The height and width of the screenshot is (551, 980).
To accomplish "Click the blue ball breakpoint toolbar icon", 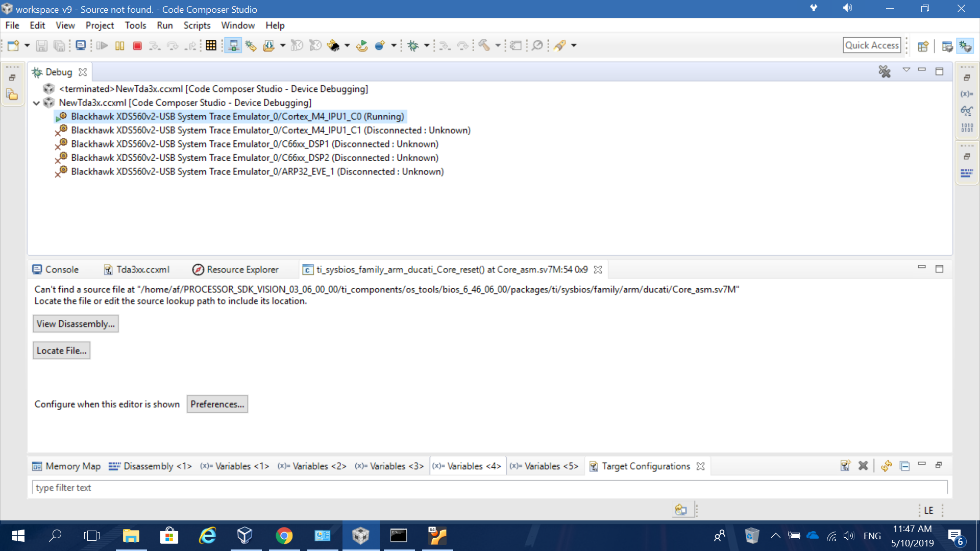I will [380, 45].
